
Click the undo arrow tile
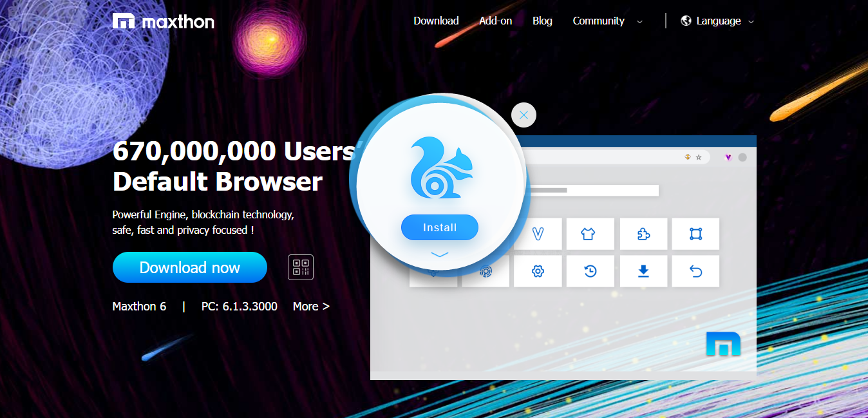[x=695, y=271]
